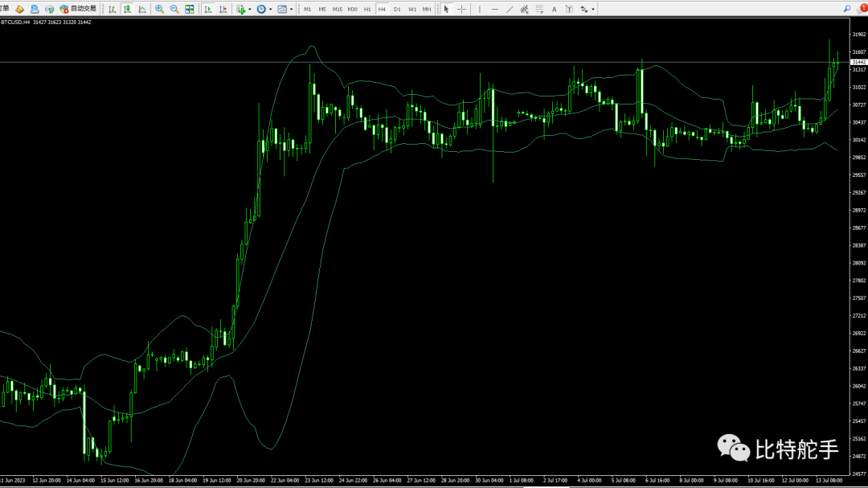Click the 24577 price scale label
Viewport: 868px width, 488px height.
click(859, 474)
